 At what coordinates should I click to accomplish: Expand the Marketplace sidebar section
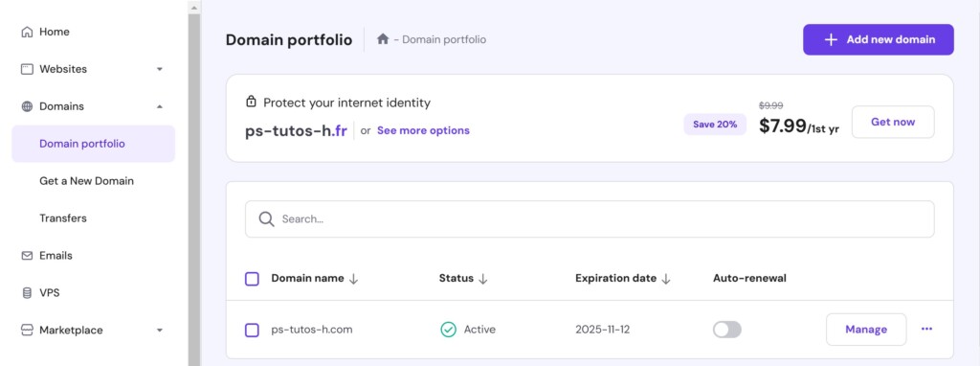(160, 330)
